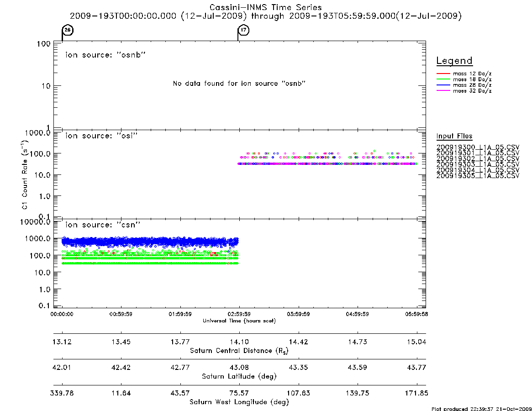Viewport: 532px width, 411px height.
Task: Click the 43.08 latitude value
Action: (239, 368)
